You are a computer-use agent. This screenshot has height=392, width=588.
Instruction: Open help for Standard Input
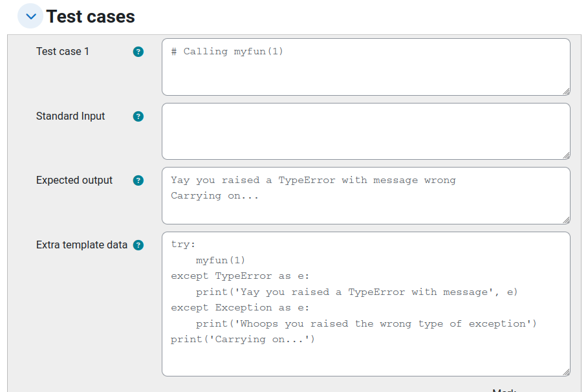click(x=138, y=116)
